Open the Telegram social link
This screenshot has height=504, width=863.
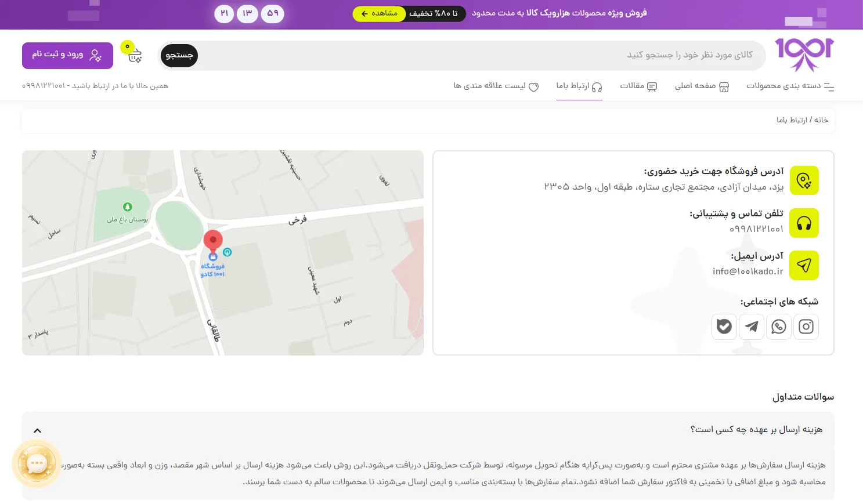752,327
